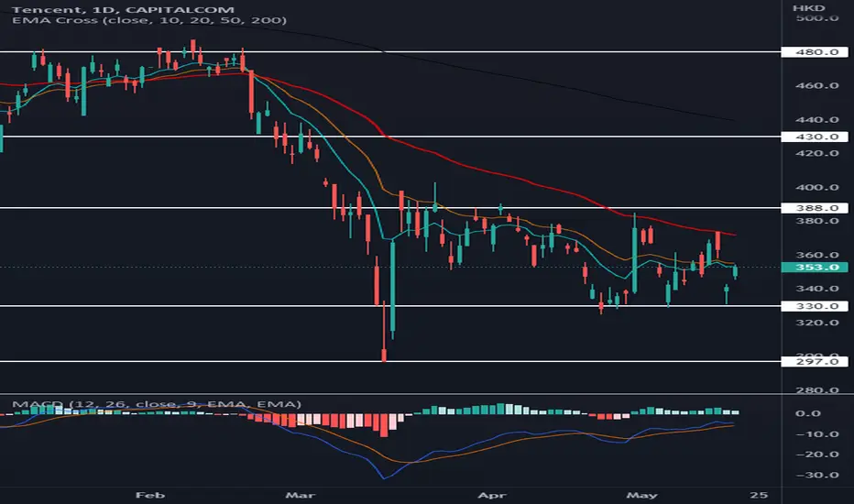Viewport: 854px width, 504px height.
Task: Click the Apr label on time axis
Action: coord(491,495)
